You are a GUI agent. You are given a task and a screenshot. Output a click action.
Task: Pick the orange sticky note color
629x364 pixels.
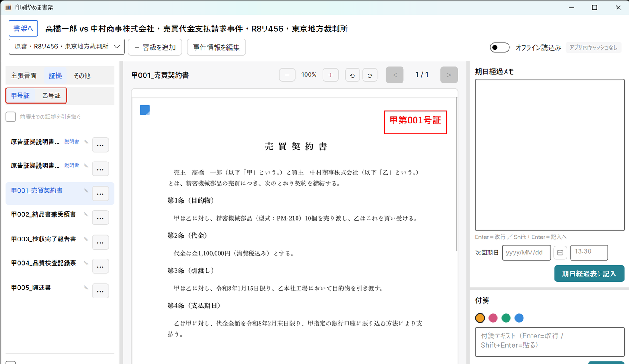pyautogui.click(x=480, y=318)
